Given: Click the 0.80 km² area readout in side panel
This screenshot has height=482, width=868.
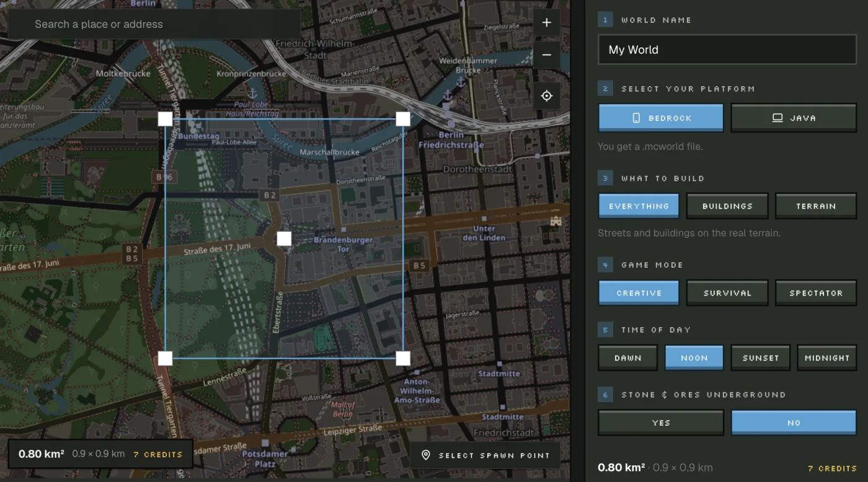Looking at the screenshot, I should (x=621, y=468).
